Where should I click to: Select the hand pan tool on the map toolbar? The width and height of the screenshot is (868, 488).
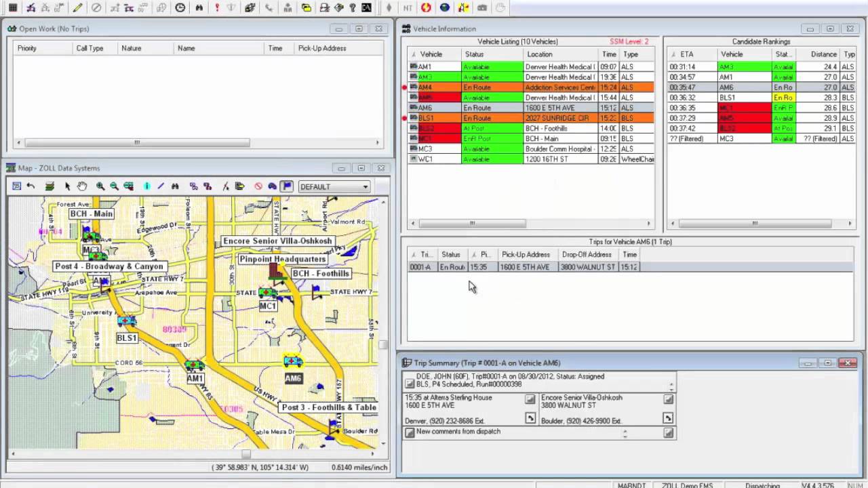(82, 186)
